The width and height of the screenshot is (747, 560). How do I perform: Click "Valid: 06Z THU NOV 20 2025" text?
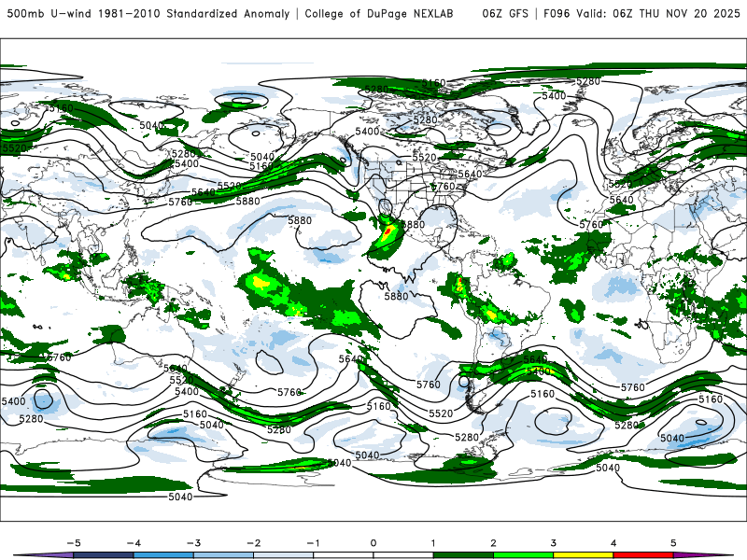pyautogui.click(x=658, y=14)
